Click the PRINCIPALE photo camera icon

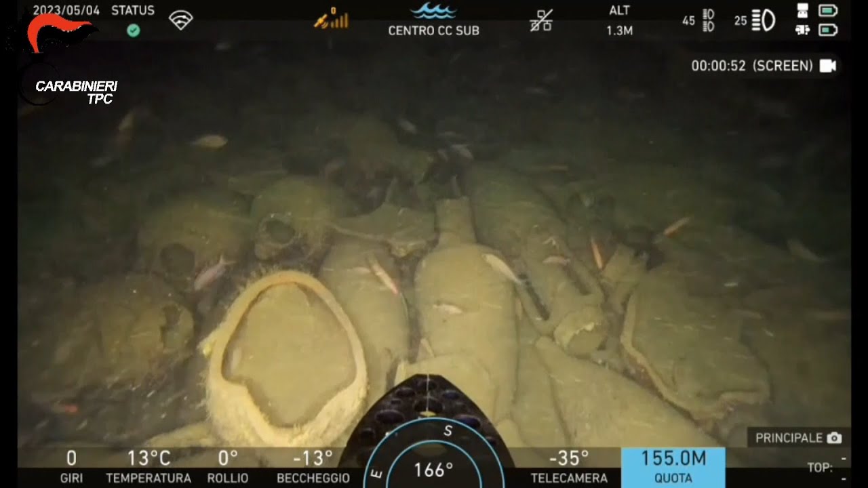tap(835, 438)
